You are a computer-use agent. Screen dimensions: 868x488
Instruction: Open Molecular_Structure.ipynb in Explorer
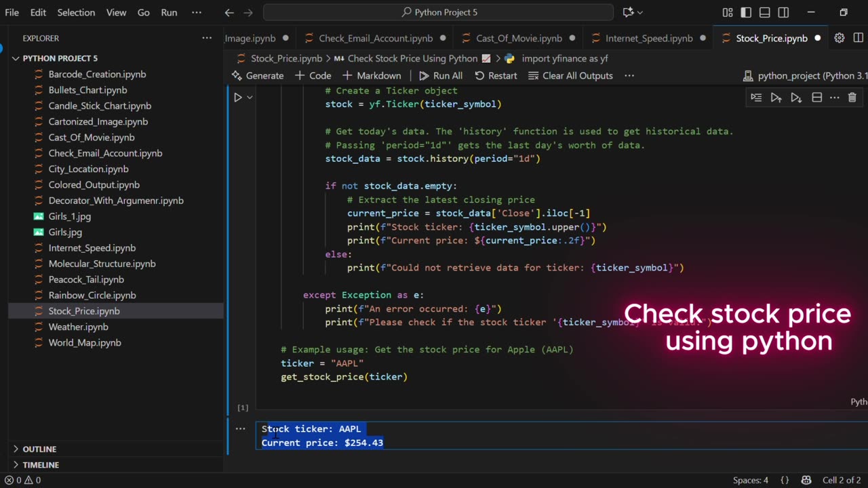102,264
